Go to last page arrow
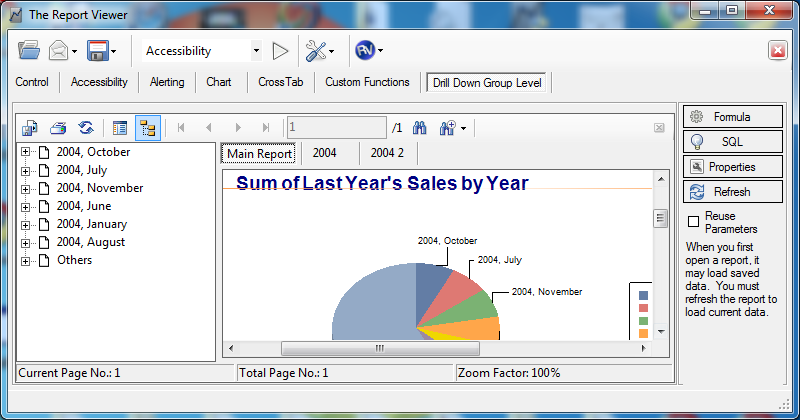The height and width of the screenshot is (420, 800). (x=266, y=128)
